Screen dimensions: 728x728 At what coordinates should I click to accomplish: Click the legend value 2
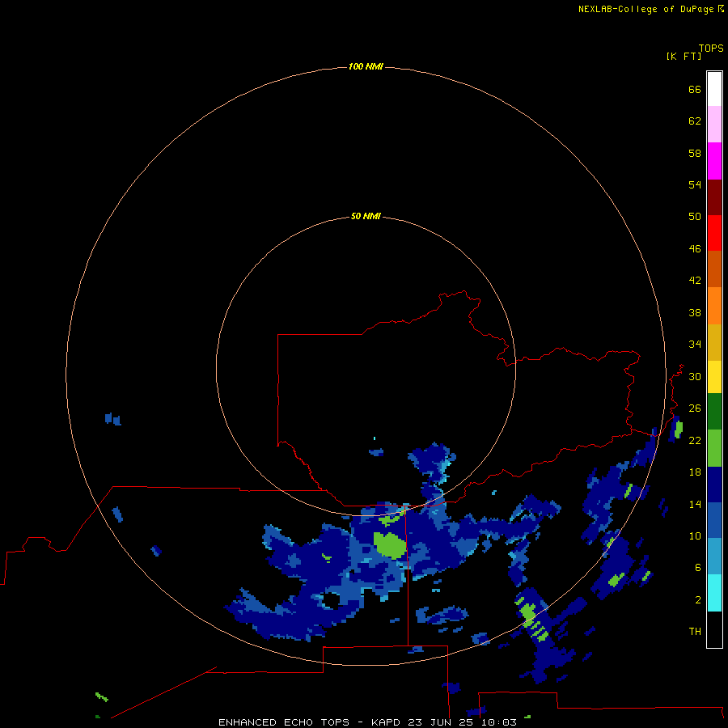[x=698, y=599]
